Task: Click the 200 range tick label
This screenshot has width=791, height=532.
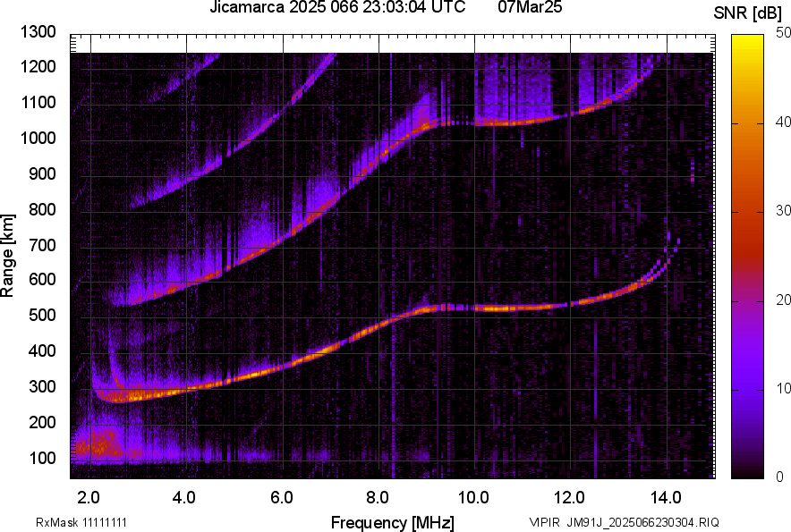Action: point(42,422)
